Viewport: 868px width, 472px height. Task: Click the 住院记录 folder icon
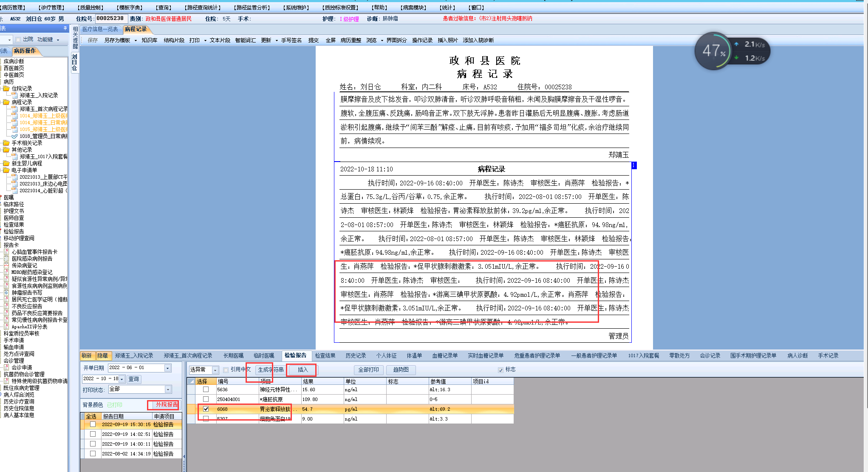[6, 88]
